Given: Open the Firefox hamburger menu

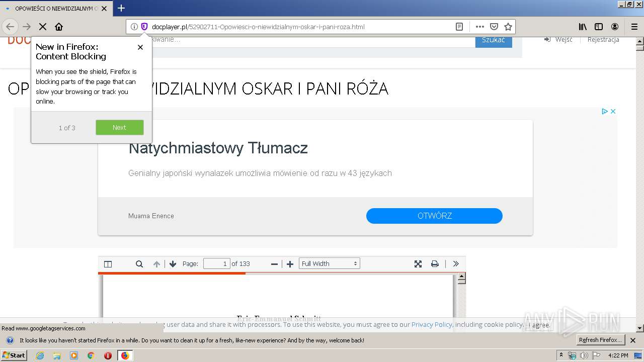Looking at the screenshot, I should (634, 27).
